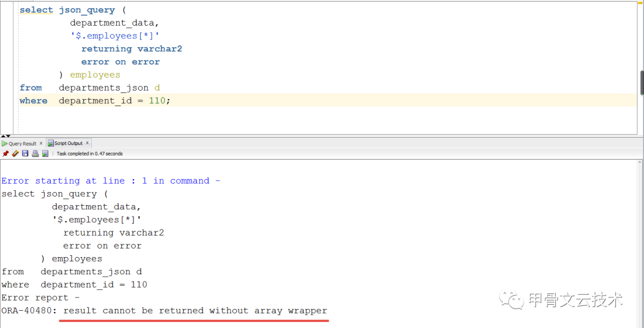Click value 110 in editor where clause

point(156,101)
